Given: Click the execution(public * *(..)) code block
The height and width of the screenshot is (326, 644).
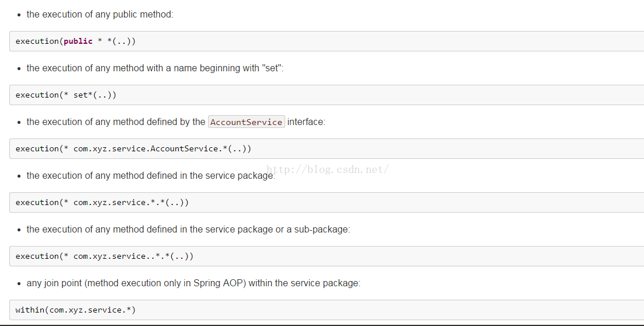Looking at the screenshot, I should pos(327,41).
